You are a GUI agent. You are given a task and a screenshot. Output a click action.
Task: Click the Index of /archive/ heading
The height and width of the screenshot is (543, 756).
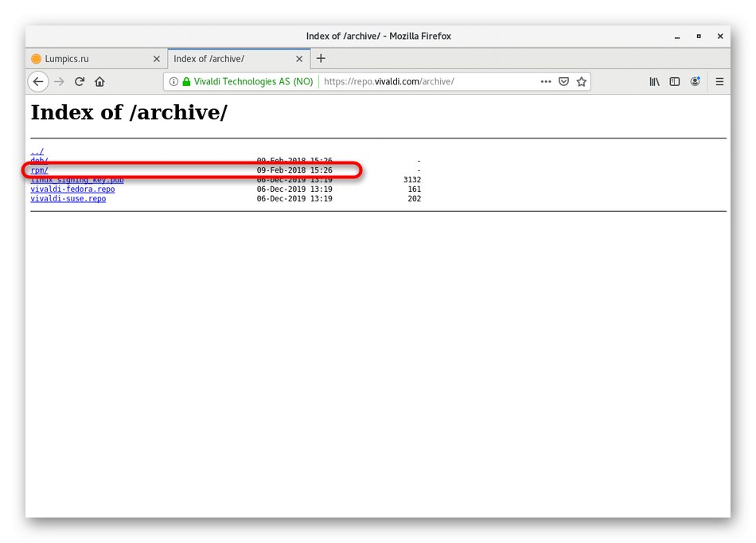pyautogui.click(x=129, y=112)
